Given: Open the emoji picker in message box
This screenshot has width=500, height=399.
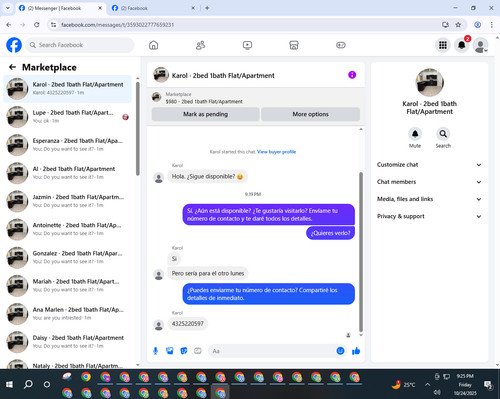Looking at the screenshot, I should pyautogui.click(x=340, y=351).
